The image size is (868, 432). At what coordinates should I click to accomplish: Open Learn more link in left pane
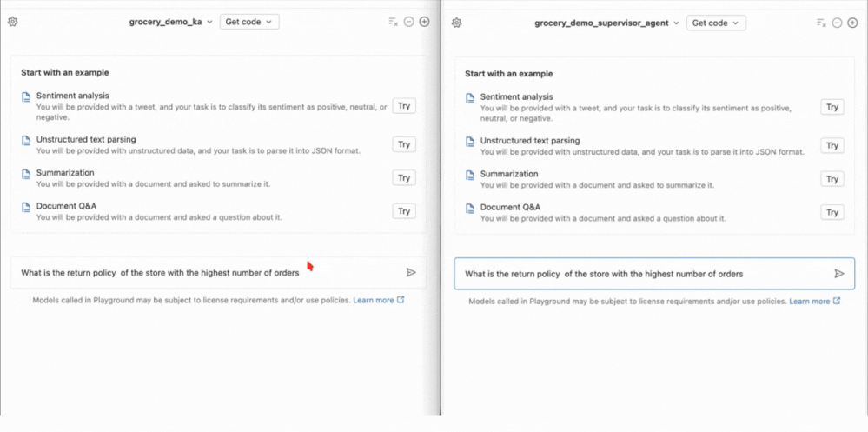coord(379,300)
